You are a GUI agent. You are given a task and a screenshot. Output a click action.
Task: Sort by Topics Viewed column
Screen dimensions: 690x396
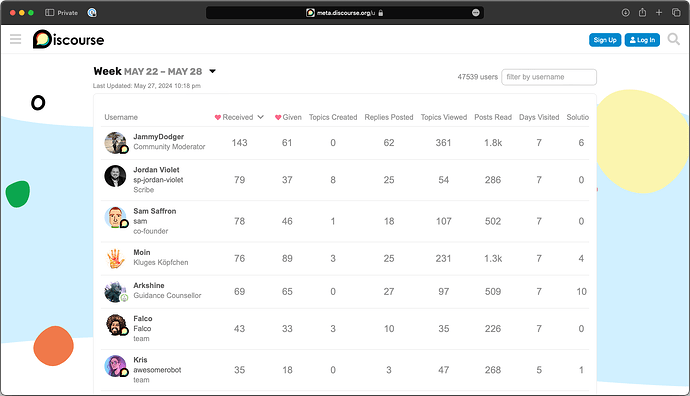coord(444,117)
